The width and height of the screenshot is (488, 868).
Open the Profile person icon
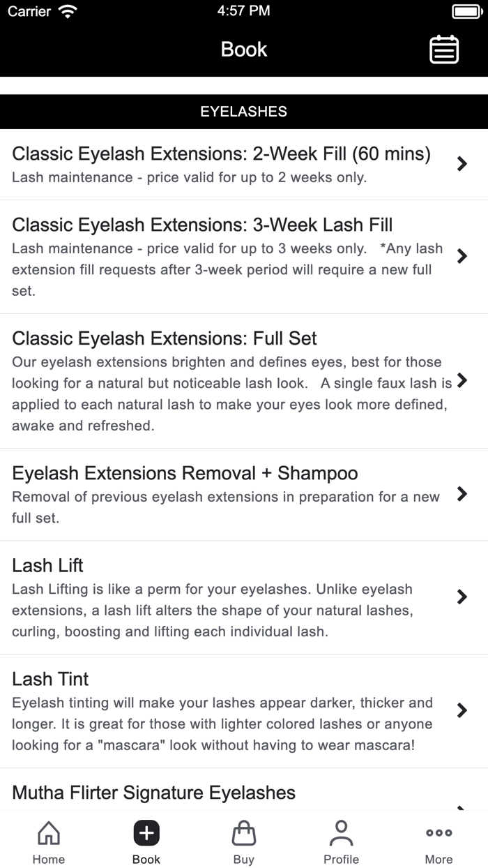341,833
